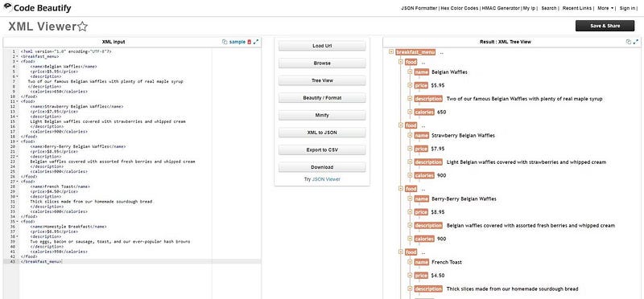
Task: Toggle the price node showing $5.95
Action: [x=410, y=85]
